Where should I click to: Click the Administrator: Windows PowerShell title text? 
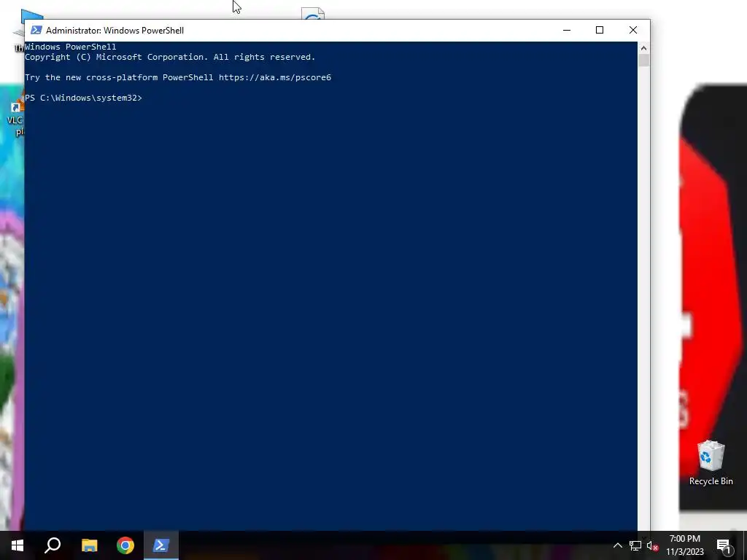[x=115, y=30]
